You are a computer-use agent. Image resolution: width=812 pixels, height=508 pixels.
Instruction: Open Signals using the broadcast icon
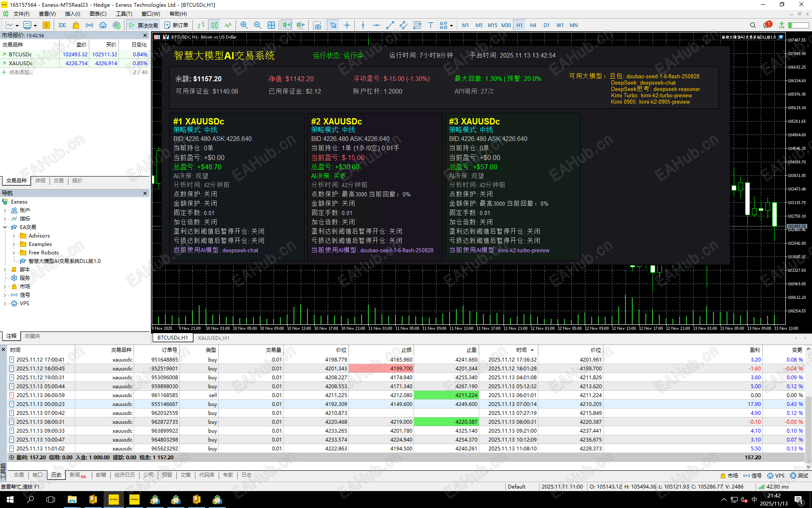89,25
